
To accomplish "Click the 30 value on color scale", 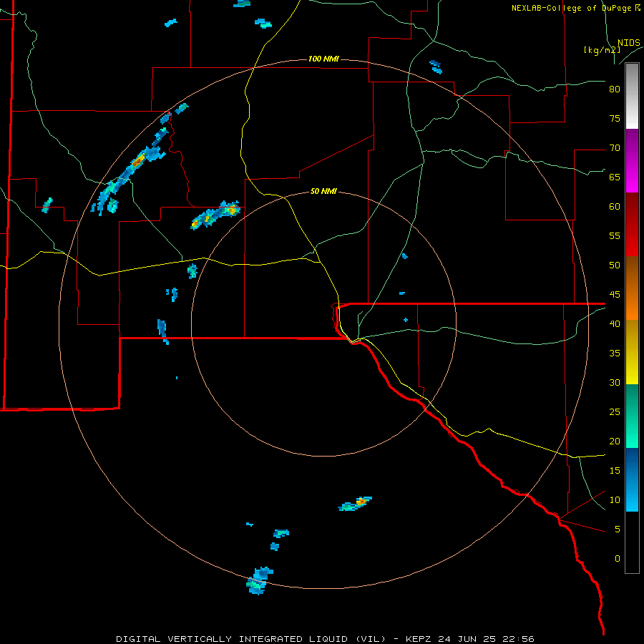I will 615,382.
